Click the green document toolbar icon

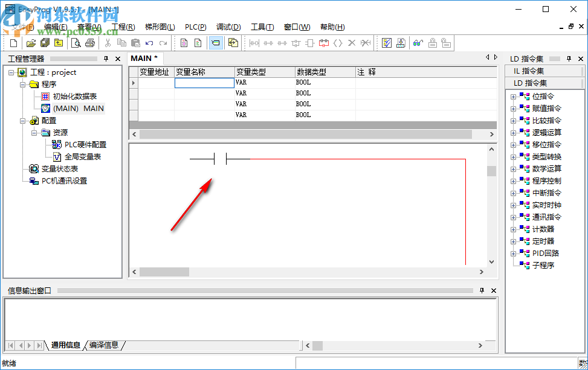(198, 43)
